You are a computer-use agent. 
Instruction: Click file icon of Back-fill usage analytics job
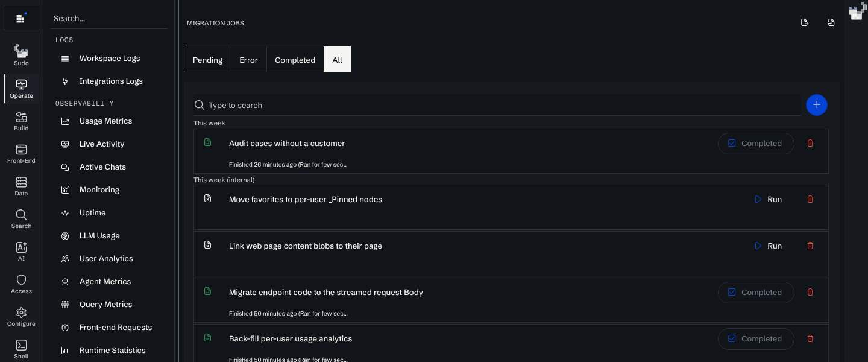point(208,338)
